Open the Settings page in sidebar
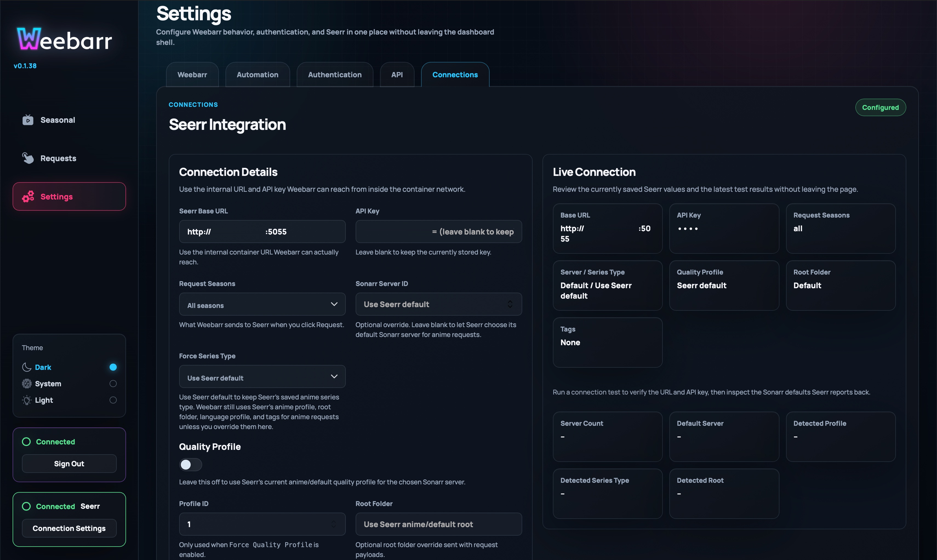The width and height of the screenshot is (937, 560). pos(69,197)
